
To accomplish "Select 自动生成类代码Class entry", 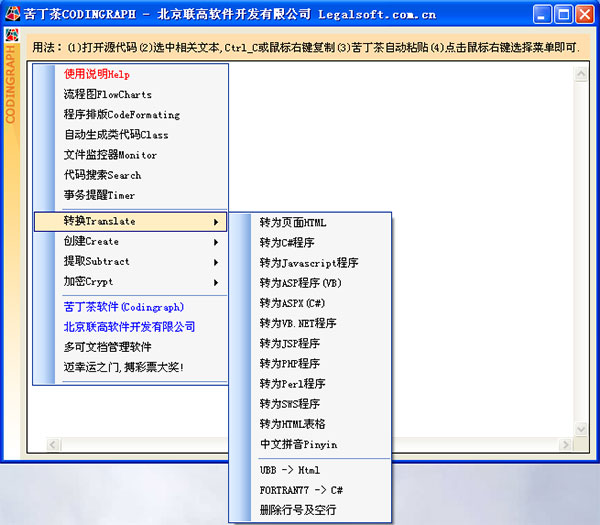I will (130, 135).
